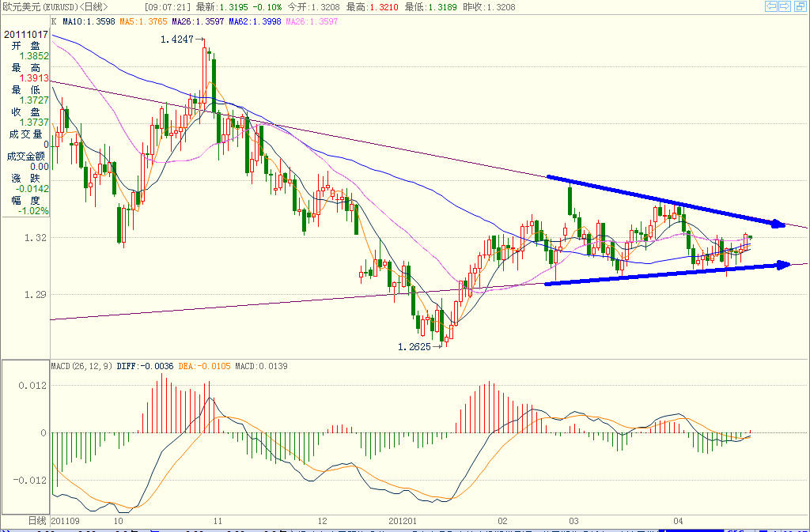Click the 04 month marker on time axis

[x=678, y=521]
